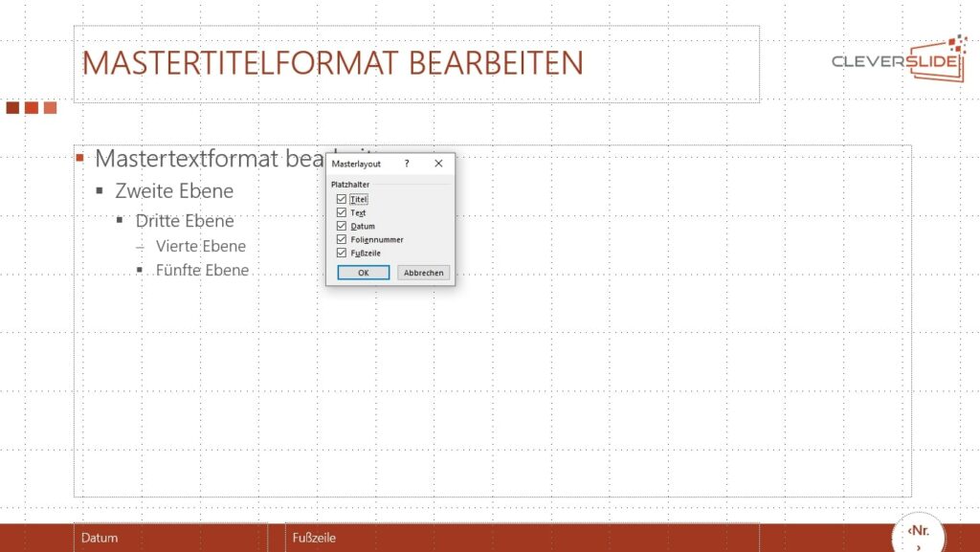
Task: Toggle the Text placeholder checkbox
Action: pyautogui.click(x=342, y=212)
